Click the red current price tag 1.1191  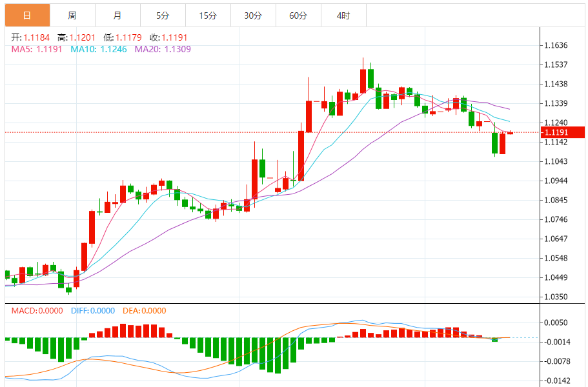pos(562,132)
